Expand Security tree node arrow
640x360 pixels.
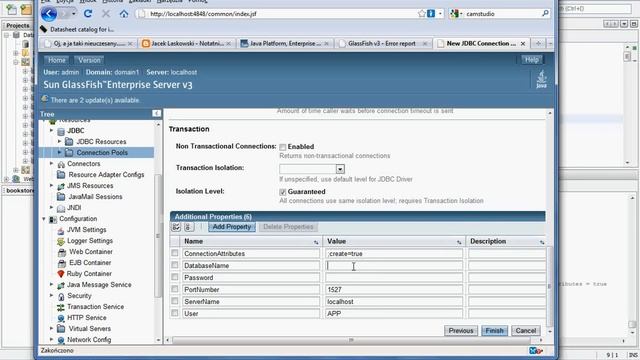tap(51, 295)
